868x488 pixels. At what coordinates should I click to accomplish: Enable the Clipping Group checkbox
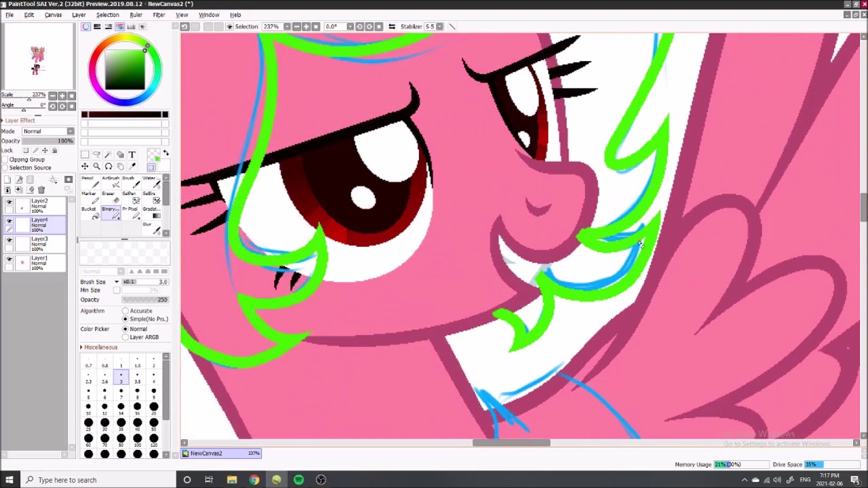5,160
